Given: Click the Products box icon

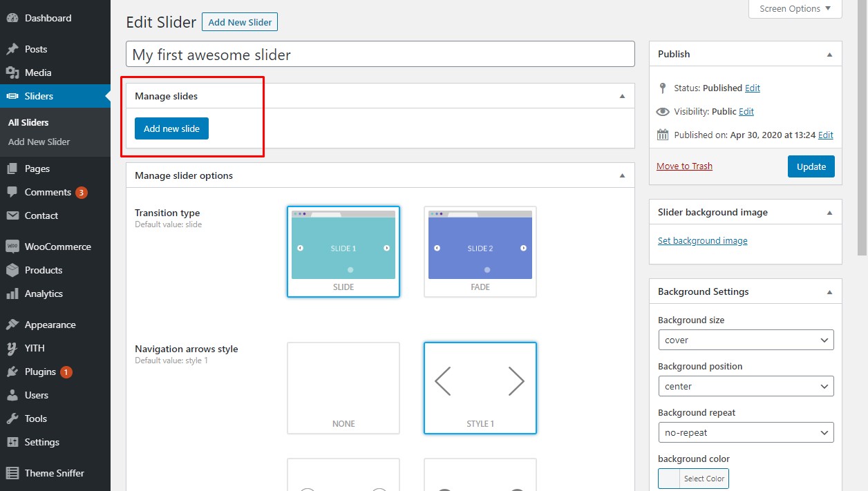Looking at the screenshot, I should coord(12,270).
